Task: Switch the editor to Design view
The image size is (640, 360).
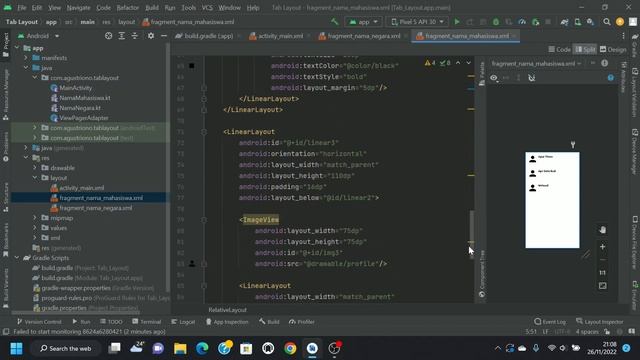Action: click(x=613, y=49)
